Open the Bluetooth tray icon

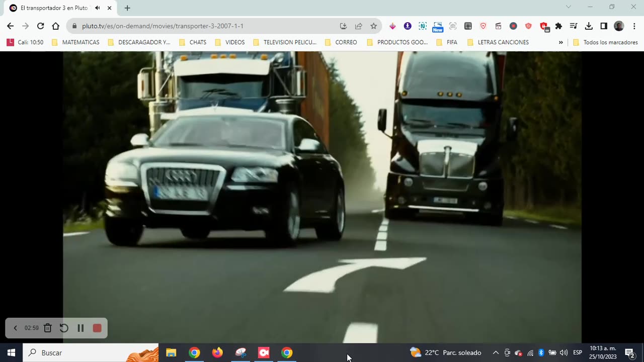point(541,352)
